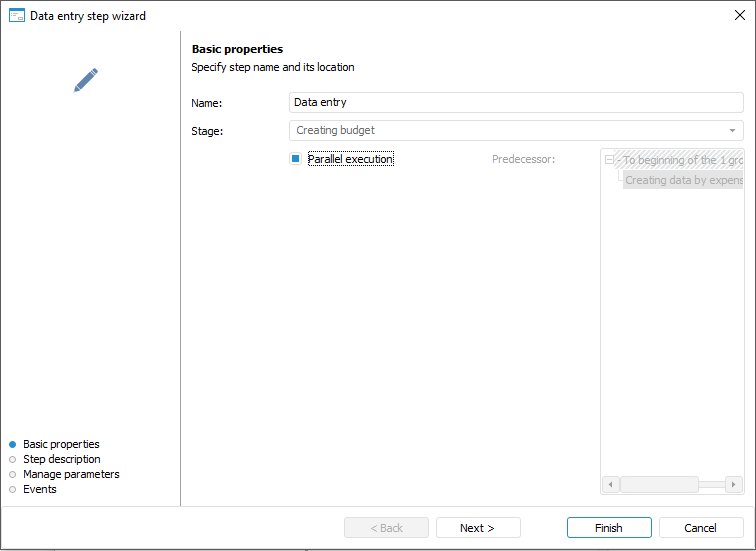Click into the Name input field
Image resolution: width=756 pixels, height=551 pixels.
[x=515, y=102]
